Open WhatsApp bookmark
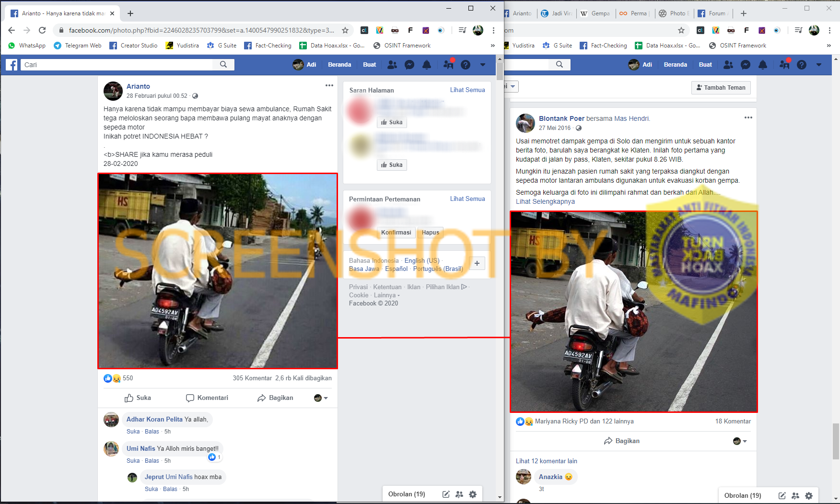This screenshot has width=840, height=504. [27, 46]
